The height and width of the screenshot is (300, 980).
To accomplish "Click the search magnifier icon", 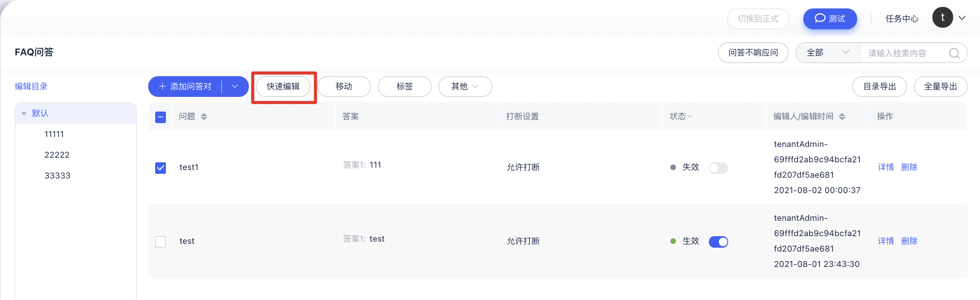I will (954, 53).
